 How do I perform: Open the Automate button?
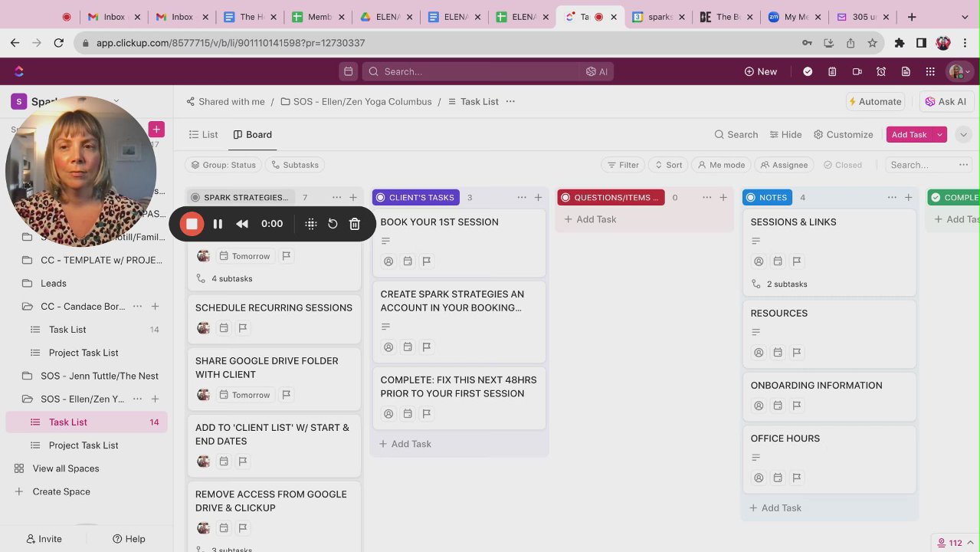(x=874, y=101)
